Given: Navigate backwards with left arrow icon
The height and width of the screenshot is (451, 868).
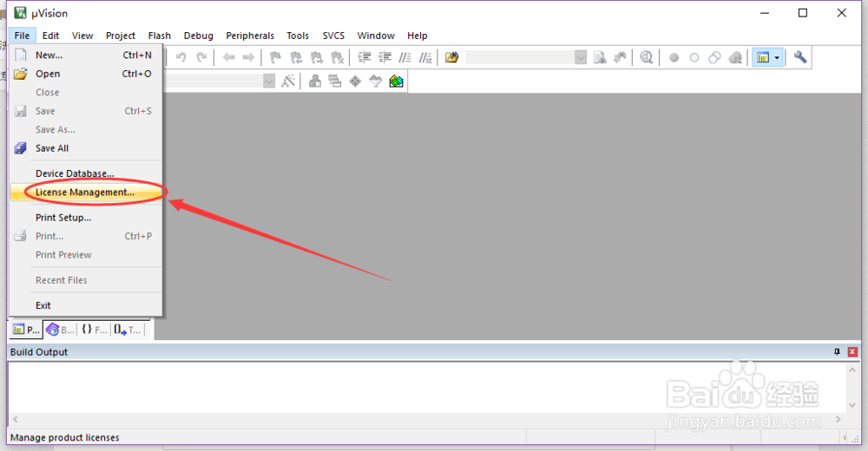Looking at the screenshot, I should tap(228, 57).
